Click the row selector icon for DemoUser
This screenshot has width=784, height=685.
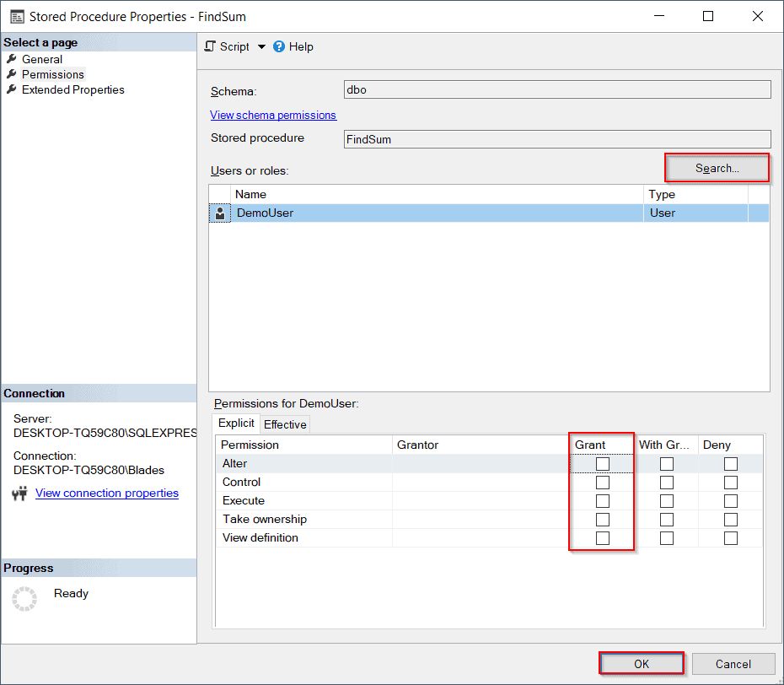[219, 213]
